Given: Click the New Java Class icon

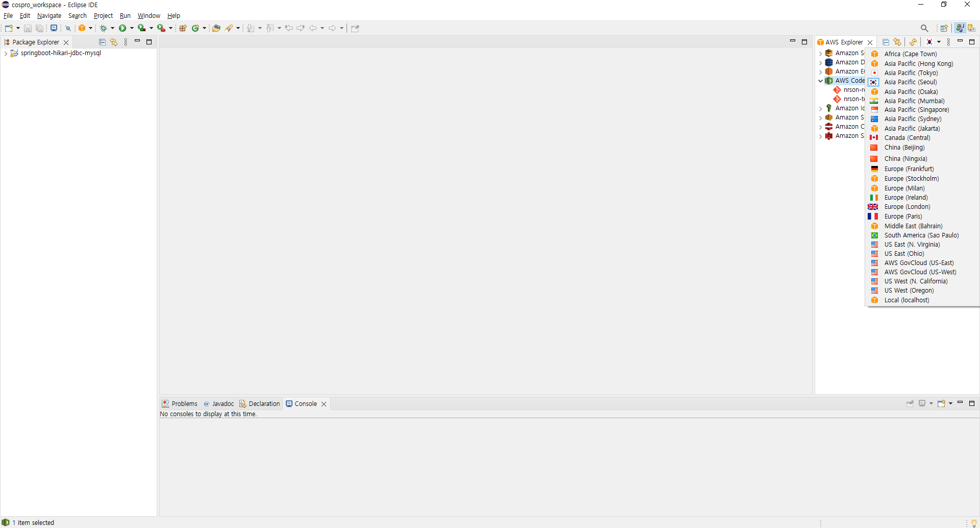Looking at the screenshot, I should point(195,28).
